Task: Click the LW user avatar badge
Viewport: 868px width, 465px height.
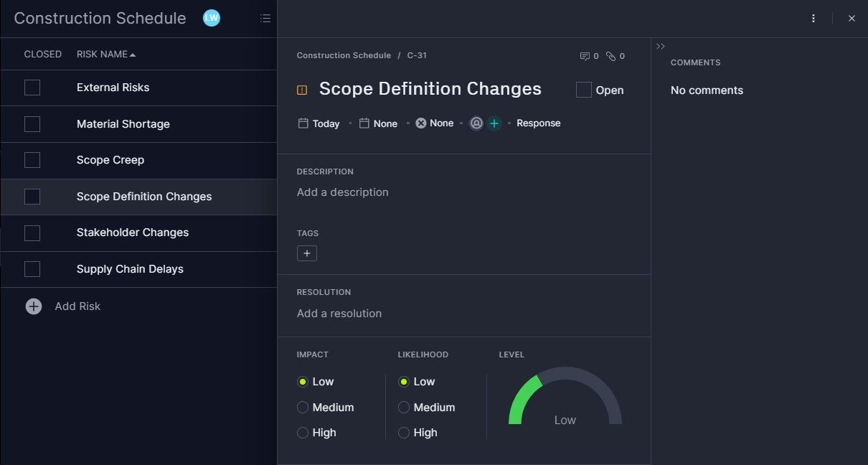Action: click(x=211, y=18)
